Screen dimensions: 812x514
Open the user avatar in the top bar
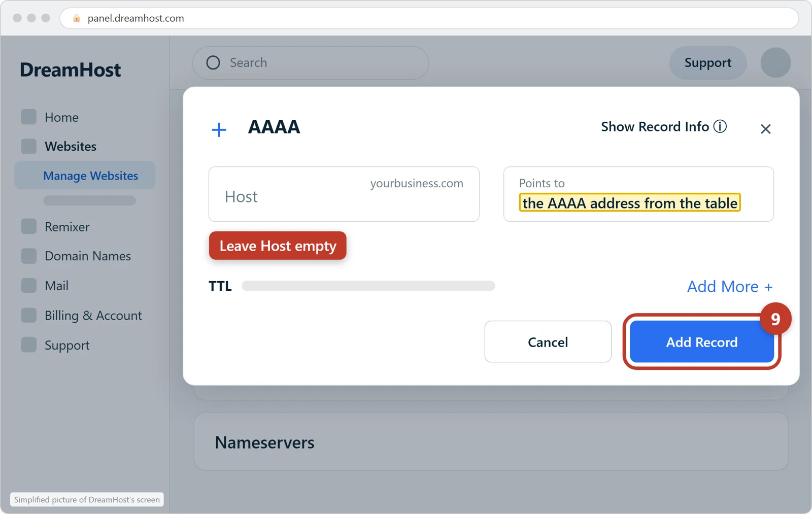[775, 62]
